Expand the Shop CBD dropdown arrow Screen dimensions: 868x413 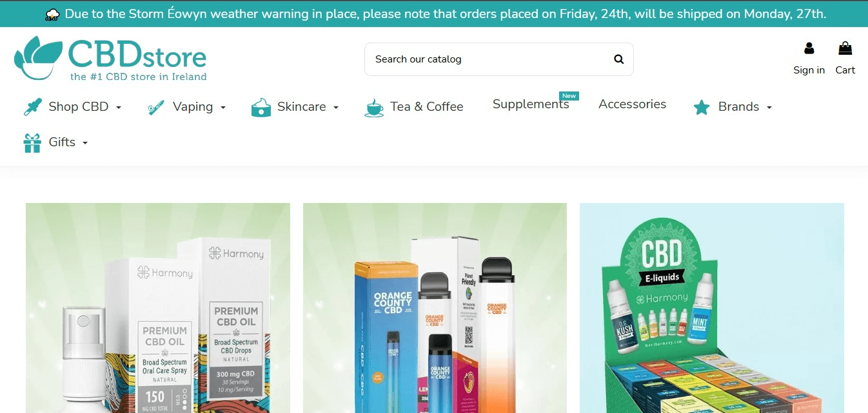[119, 108]
